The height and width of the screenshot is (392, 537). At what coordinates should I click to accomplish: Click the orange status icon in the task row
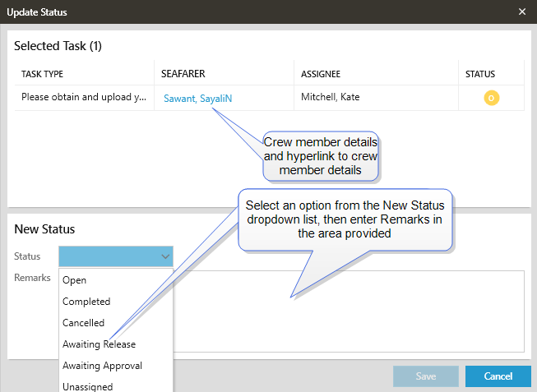pos(491,98)
